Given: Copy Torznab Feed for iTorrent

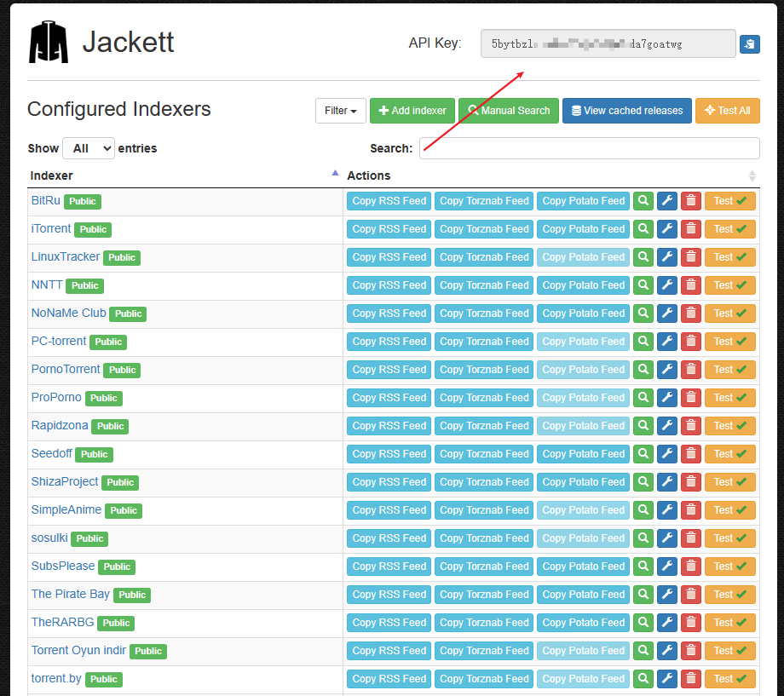Looking at the screenshot, I should click(x=484, y=229).
